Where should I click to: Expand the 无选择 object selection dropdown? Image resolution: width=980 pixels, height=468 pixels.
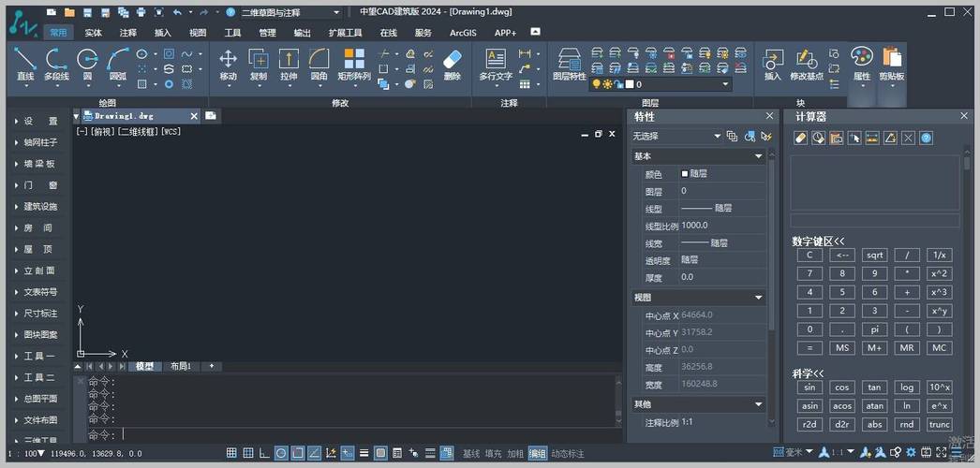coord(676,137)
